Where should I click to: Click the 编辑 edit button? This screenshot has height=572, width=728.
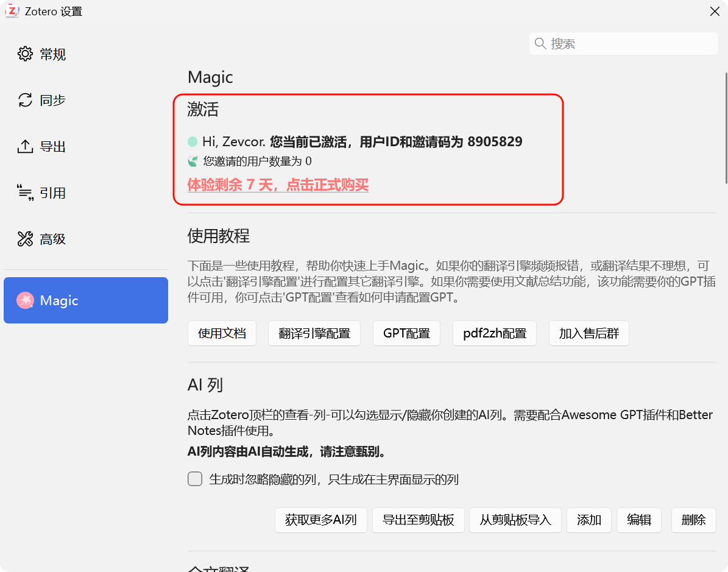pyautogui.click(x=639, y=520)
